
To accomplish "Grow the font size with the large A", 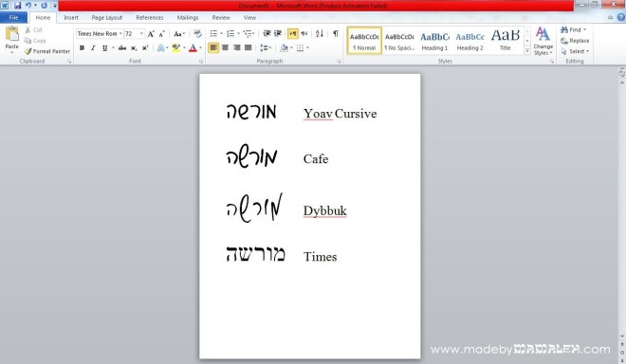I will click(x=151, y=34).
